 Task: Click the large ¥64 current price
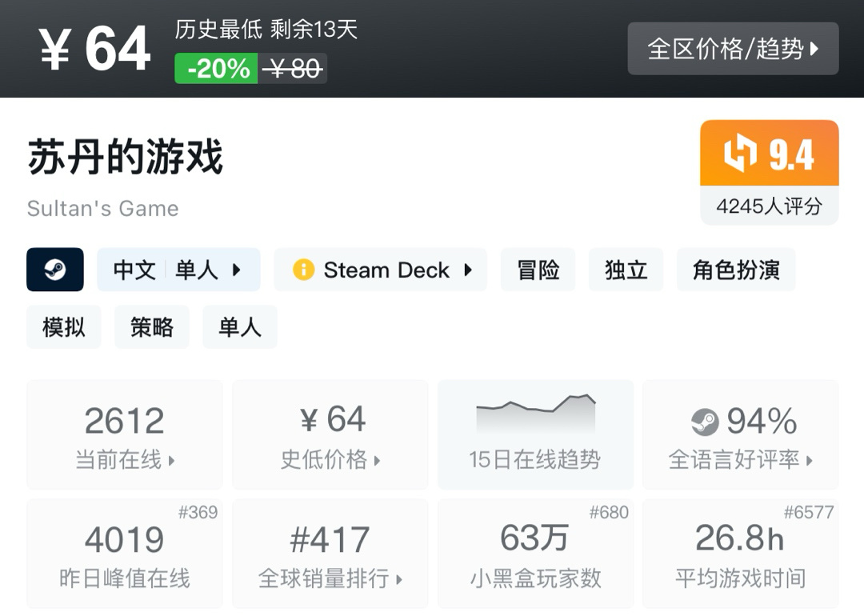(x=94, y=49)
